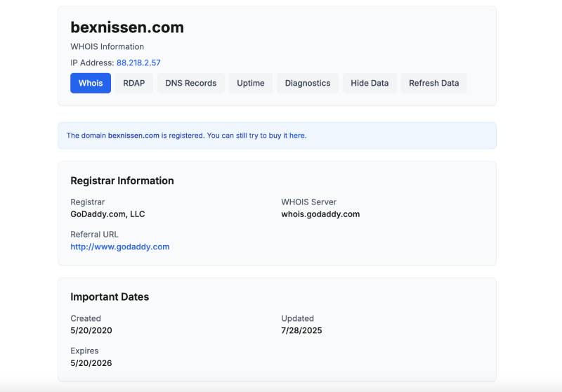Click the whois.godaddy.com server value

(320, 214)
